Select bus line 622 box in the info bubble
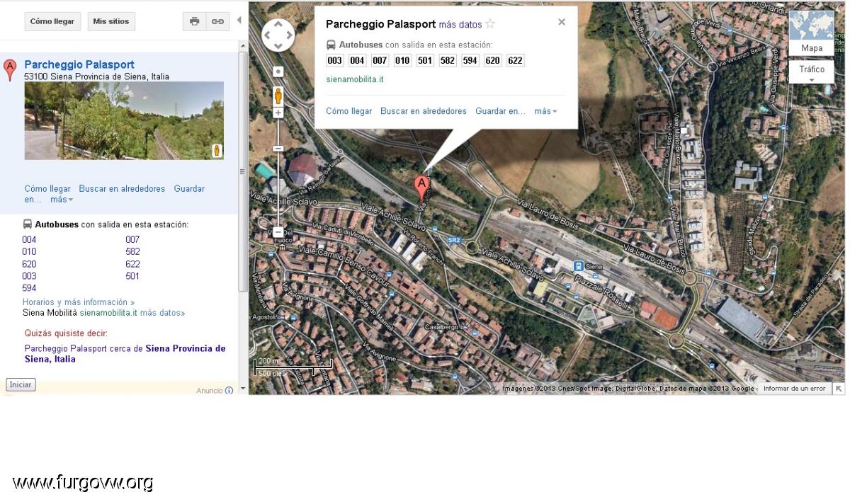The width and height of the screenshot is (850, 504). point(516,60)
